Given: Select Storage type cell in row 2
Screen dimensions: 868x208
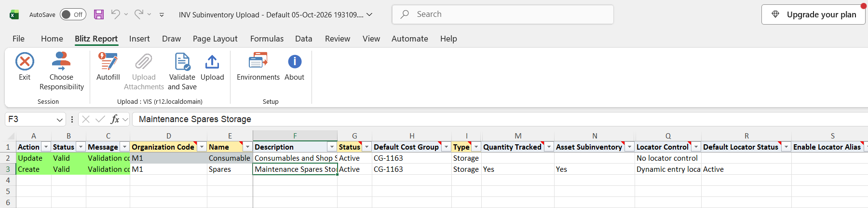Looking at the screenshot, I should pyautogui.click(x=466, y=158).
